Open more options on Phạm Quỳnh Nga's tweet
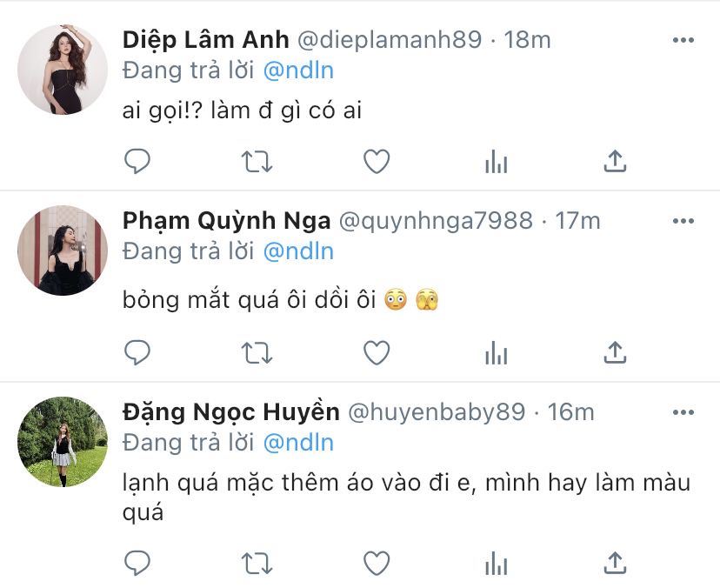The image size is (720, 588). pyautogui.click(x=683, y=221)
